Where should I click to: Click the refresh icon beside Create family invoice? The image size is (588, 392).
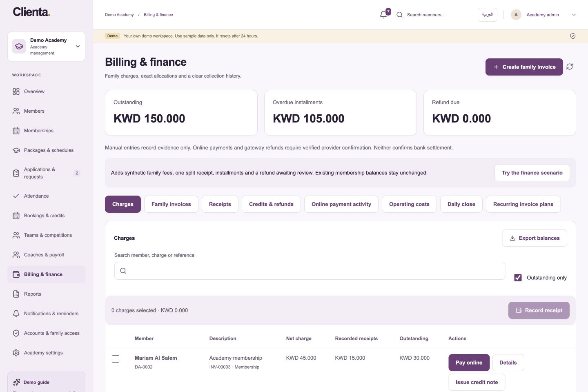[x=570, y=67]
